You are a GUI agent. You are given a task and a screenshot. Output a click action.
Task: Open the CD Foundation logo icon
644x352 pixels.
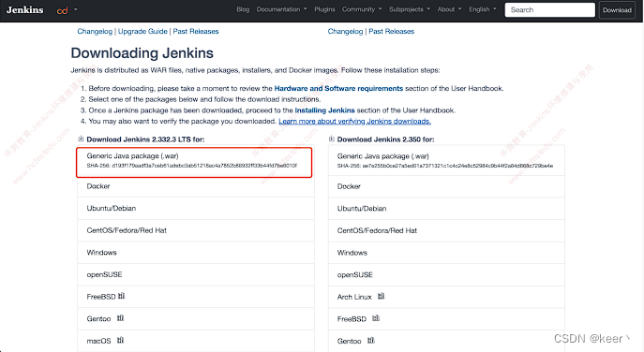click(63, 10)
